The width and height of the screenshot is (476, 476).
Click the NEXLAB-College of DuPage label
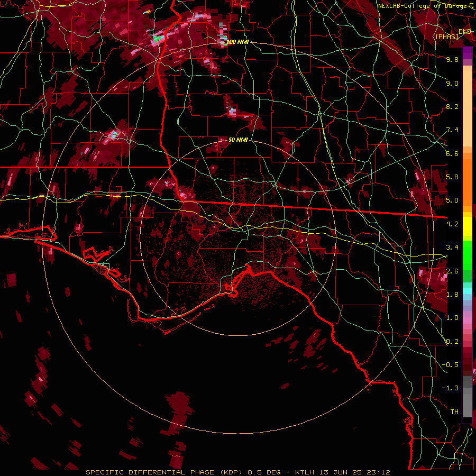pos(425,6)
